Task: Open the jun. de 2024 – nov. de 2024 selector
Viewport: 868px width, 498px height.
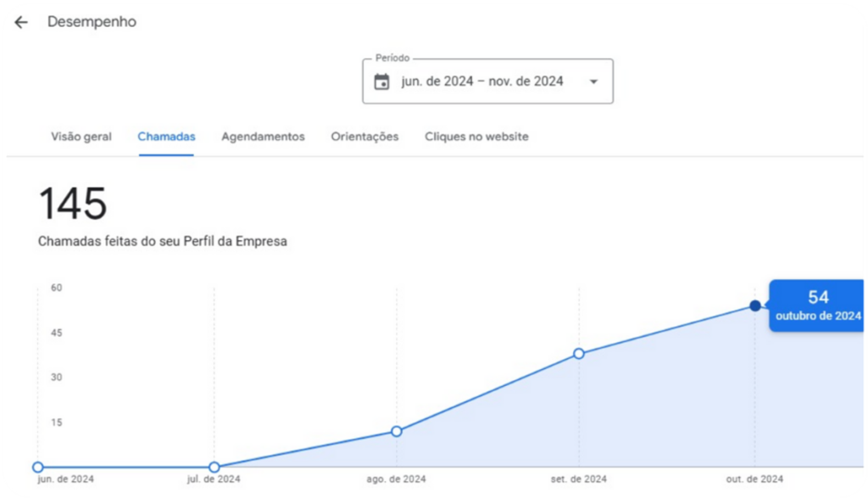Action: tap(487, 81)
